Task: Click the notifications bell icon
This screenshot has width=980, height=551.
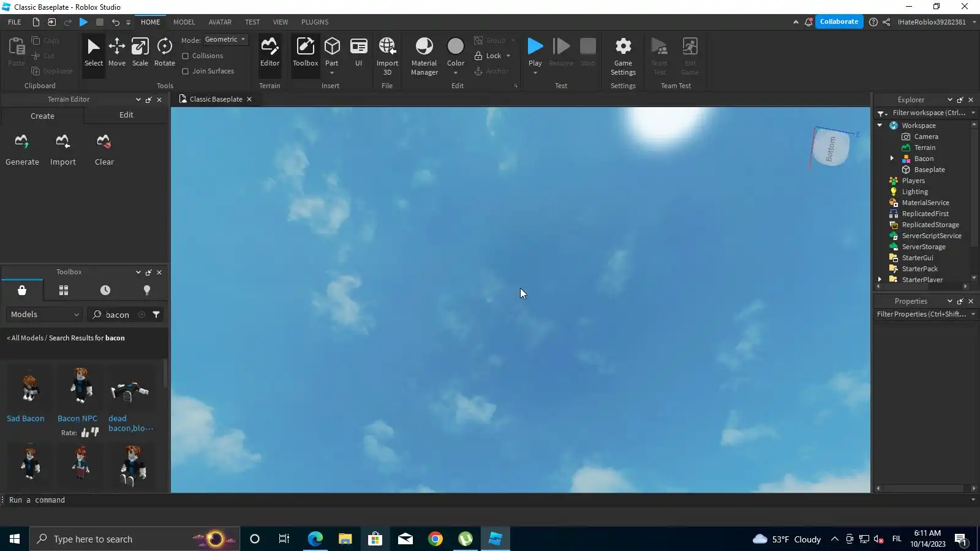Action: coord(809,22)
